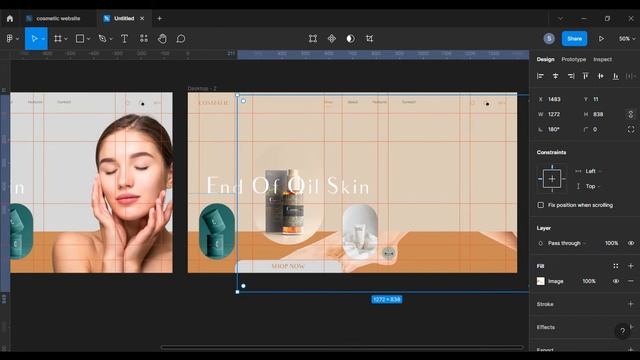Align vertical centers
640x360 pixels.
(600, 76)
